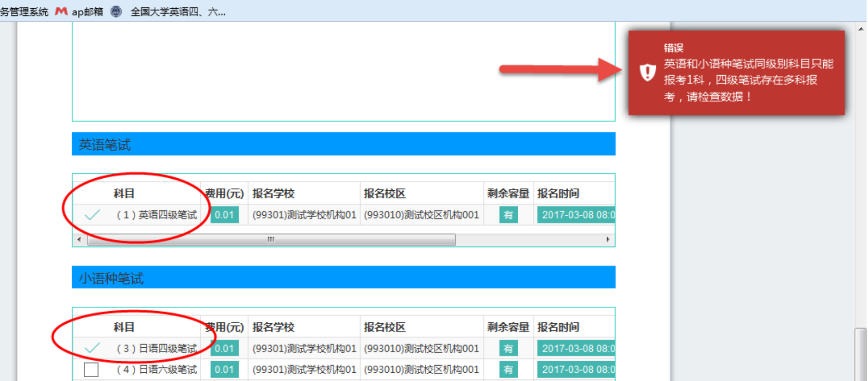
Task: Click 报名学校 column header in 小语种 table
Action: pos(273,327)
